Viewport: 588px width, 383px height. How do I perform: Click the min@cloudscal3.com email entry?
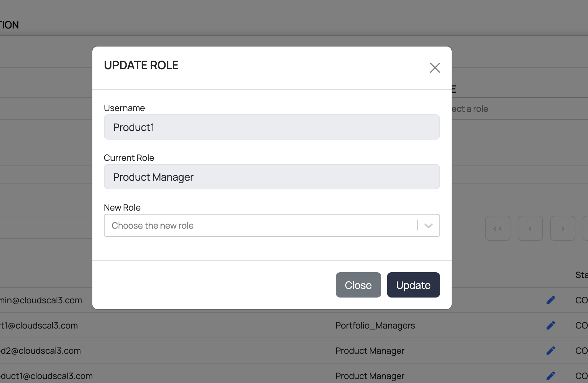pos(41,300)
